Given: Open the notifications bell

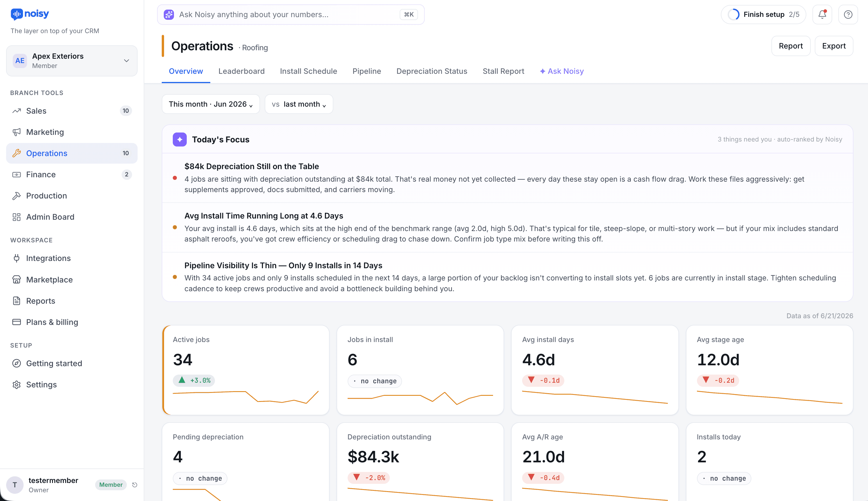Looking at the screenshot, I should tap(822, 15).
